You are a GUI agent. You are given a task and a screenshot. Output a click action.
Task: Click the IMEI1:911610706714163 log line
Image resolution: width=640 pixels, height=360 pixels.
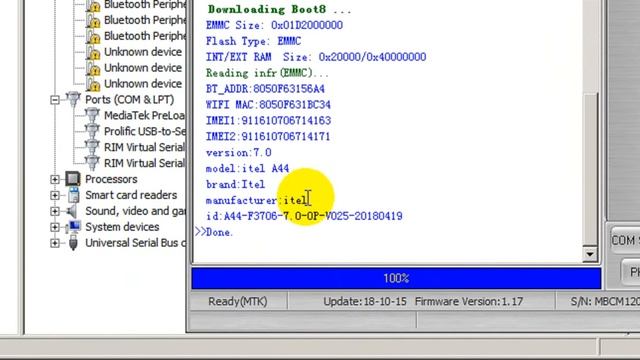pos(268,121)
